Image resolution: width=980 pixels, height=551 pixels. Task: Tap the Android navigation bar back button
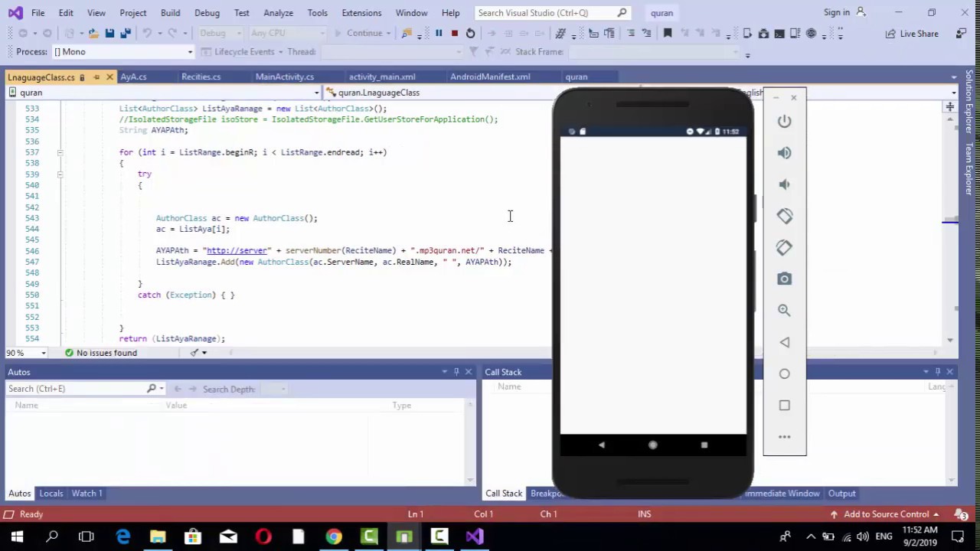[601, 445]
